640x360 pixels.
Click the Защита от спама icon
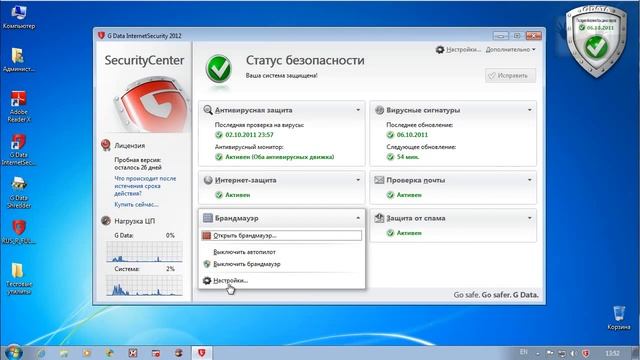pos(379,218)
